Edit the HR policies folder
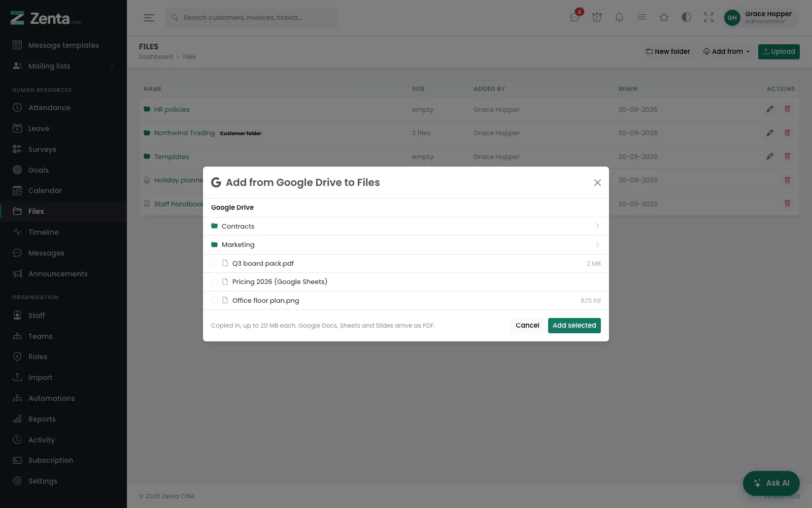 point(770,109)
